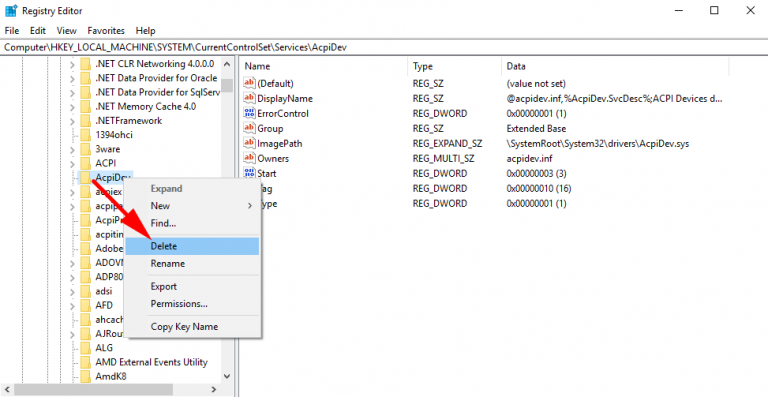The image size is (768, 397).
Task: Click the ImagePath string value icon
Action: [249, 143]
